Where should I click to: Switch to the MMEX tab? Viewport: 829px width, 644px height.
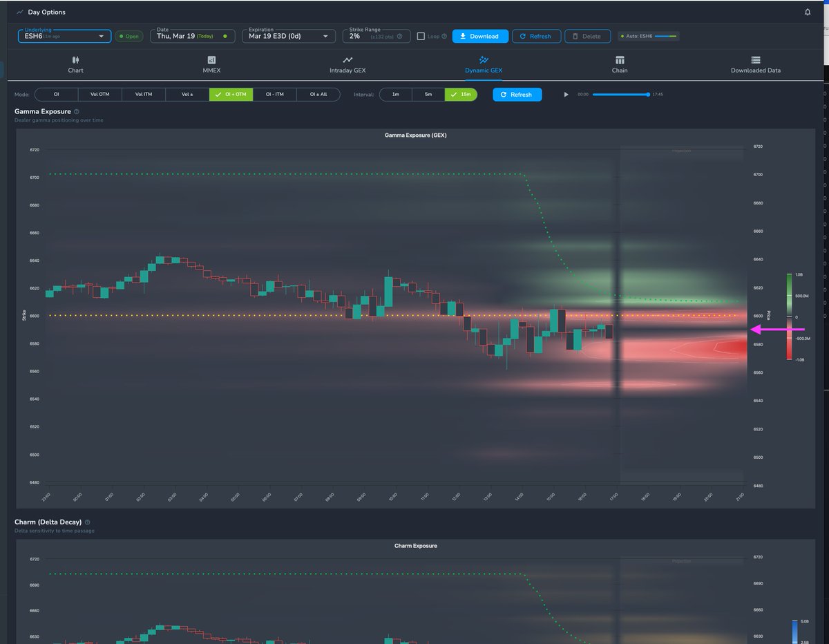[x=211, y=65]
